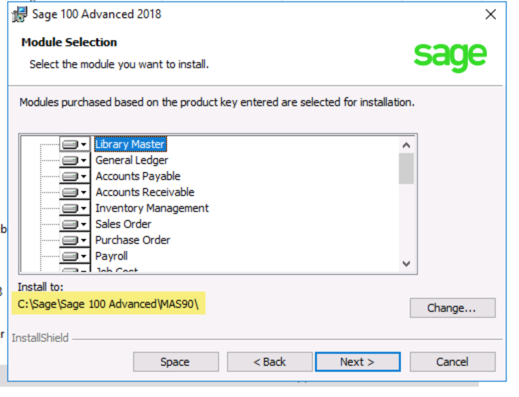Screen dimensions: 519x397
Task: Select the Accounts Receivable module row
Action: 145,192
